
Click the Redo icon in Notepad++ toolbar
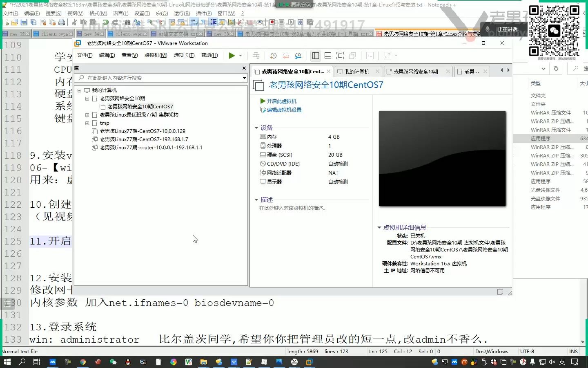pos(115,22)
